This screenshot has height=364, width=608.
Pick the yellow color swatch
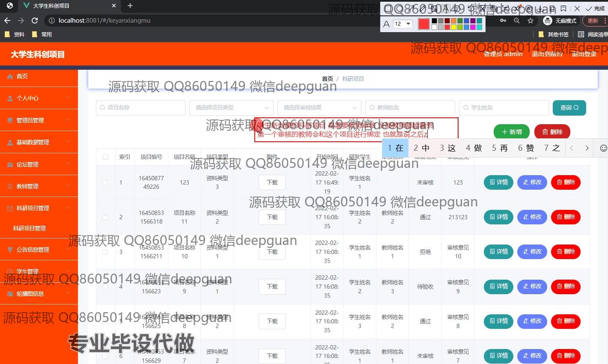(454, 27)
